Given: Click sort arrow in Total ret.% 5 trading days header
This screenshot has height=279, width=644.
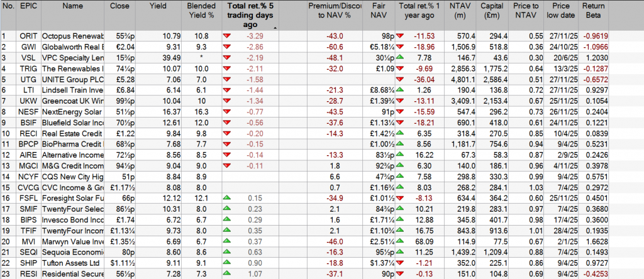Looking at the screenshot, I should pos(274,28).
